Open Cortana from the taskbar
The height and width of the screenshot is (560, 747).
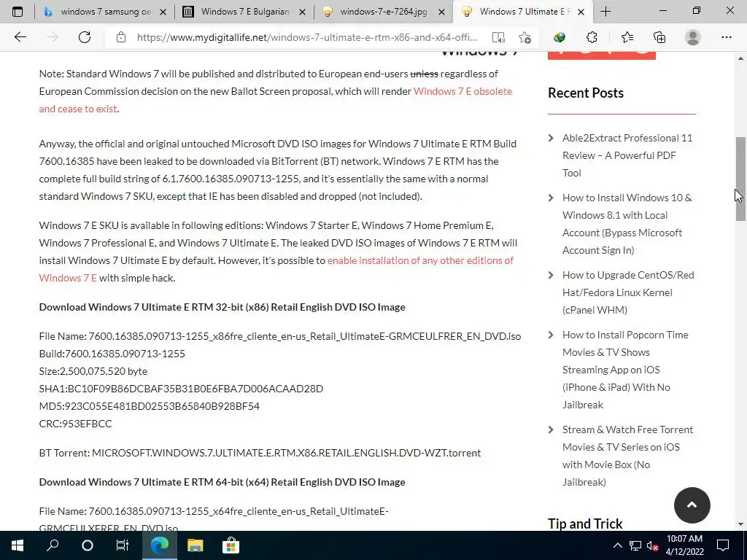point(88,545)
